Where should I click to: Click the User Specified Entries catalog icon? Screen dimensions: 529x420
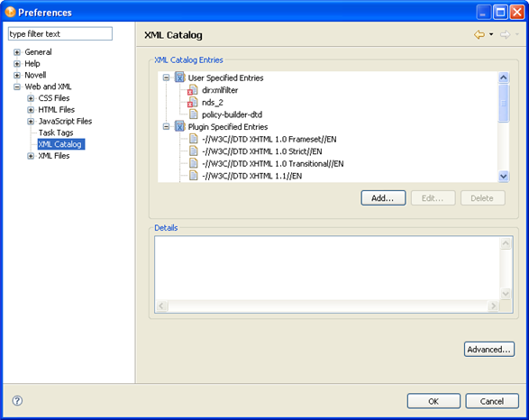[x=180, y=78]
